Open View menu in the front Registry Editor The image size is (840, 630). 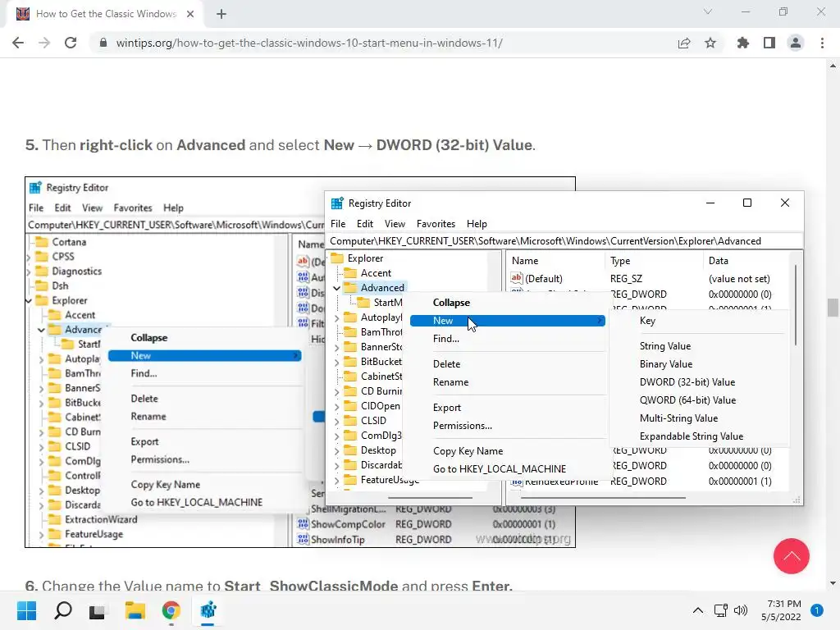click(x=395, y=224)
